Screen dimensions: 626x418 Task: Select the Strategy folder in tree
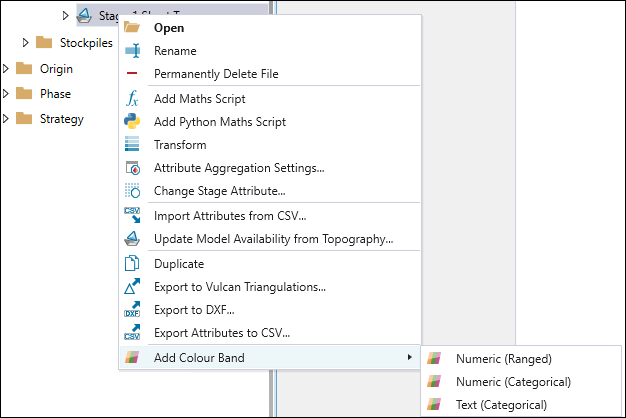[x=61, y=119]
